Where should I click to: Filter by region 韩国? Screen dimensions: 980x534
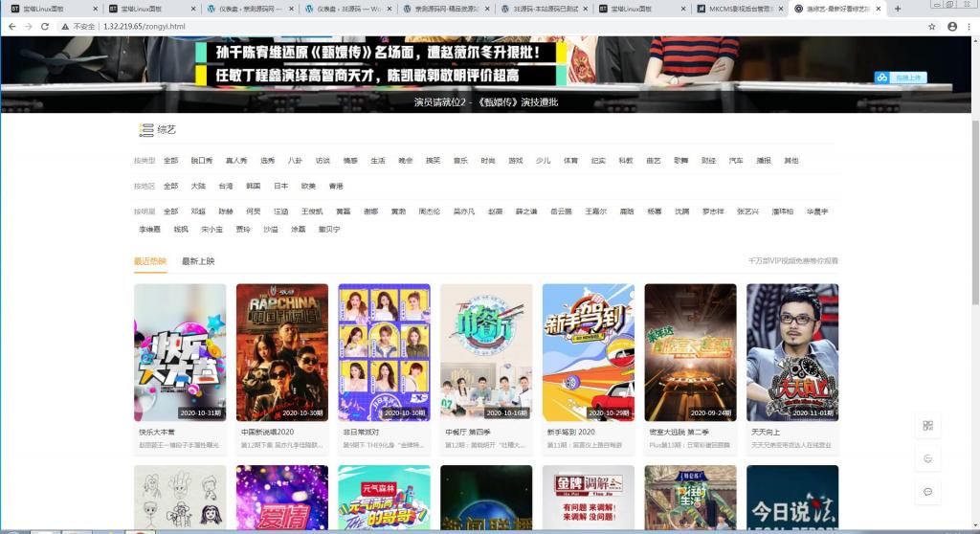[253, 186]
